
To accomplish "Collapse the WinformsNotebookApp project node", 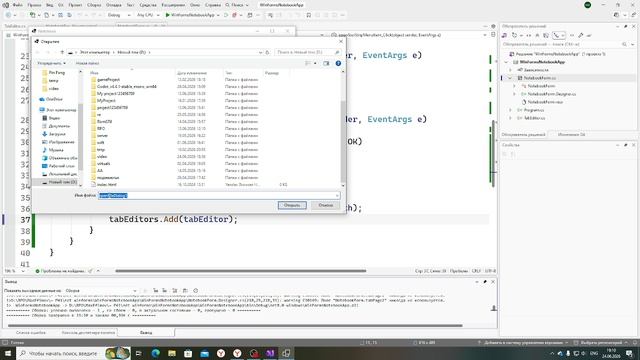I will tap(506, 62).
